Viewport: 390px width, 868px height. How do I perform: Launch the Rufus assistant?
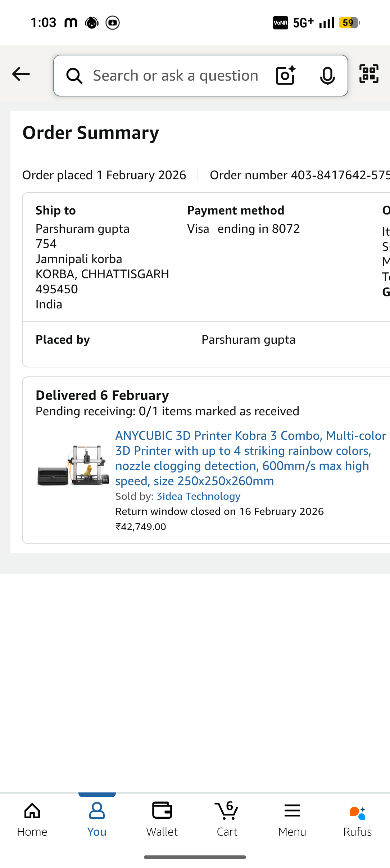(357, 819)
